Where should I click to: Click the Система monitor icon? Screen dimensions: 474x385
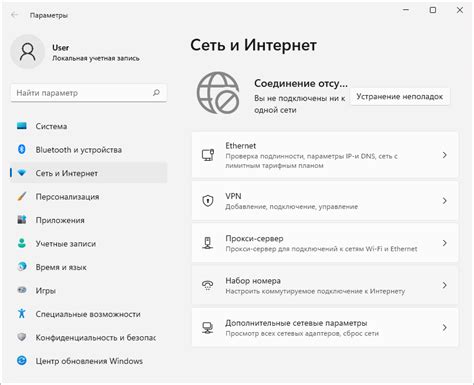[x=22, y=126]
